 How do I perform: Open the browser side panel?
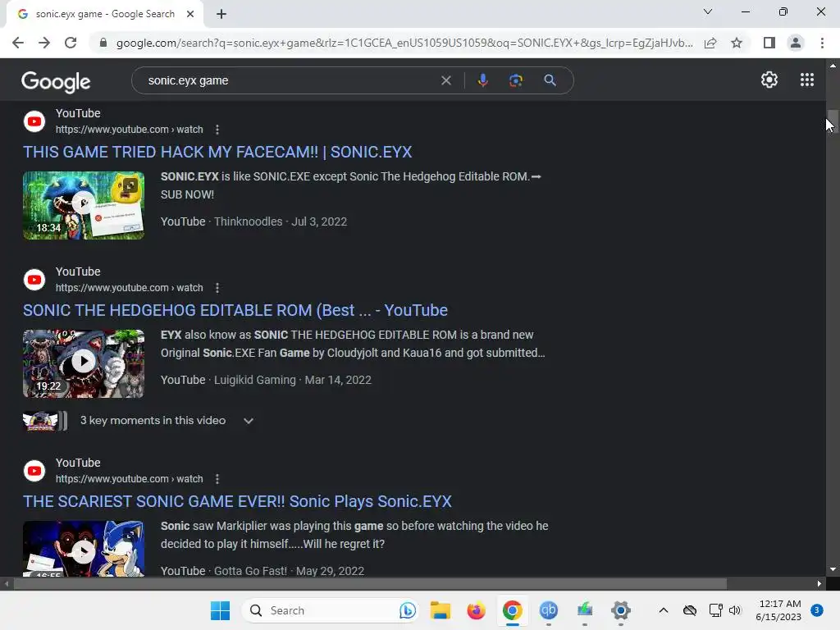point(769,43)
